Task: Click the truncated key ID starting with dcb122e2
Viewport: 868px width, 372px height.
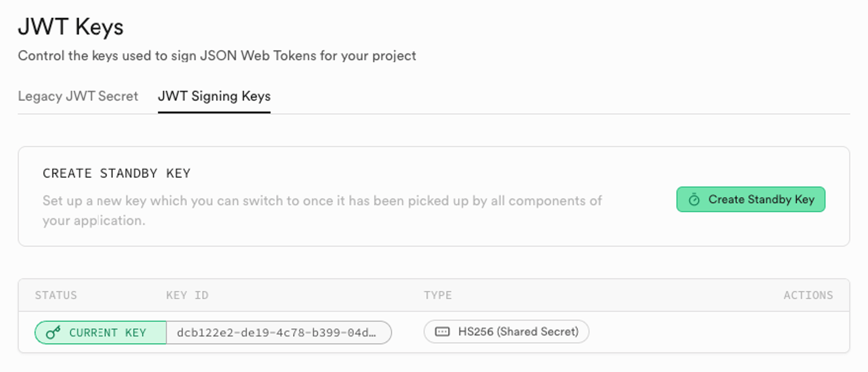Action: pos(279,332)
